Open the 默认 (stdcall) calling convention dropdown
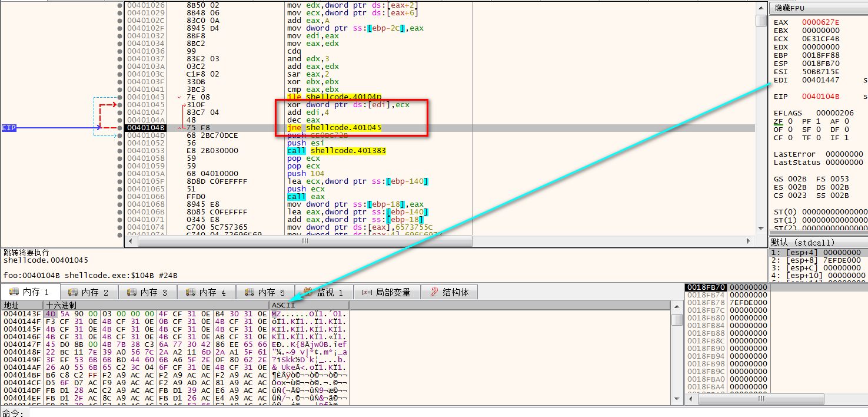Viewport: 868px width, 417px height. 819,243
